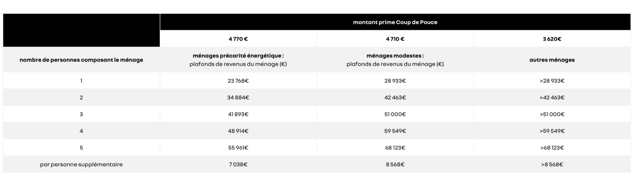Click the 55 961€ cell

238,148
